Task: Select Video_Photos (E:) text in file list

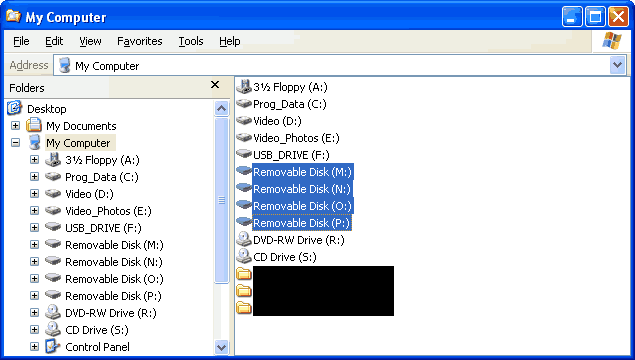Action: tap(296, 138)
